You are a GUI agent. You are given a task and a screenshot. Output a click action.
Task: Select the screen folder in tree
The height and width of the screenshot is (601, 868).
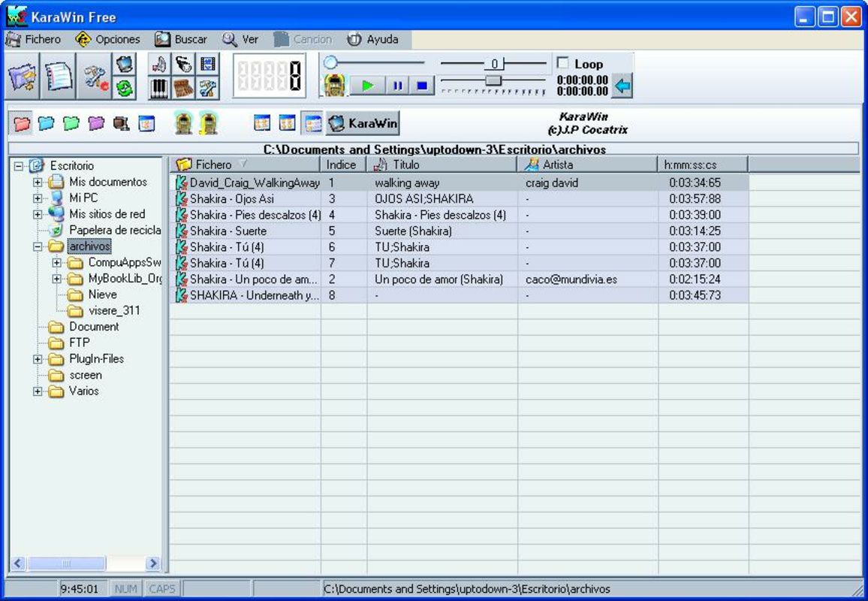pyautogui.click(x=86, y=375)
